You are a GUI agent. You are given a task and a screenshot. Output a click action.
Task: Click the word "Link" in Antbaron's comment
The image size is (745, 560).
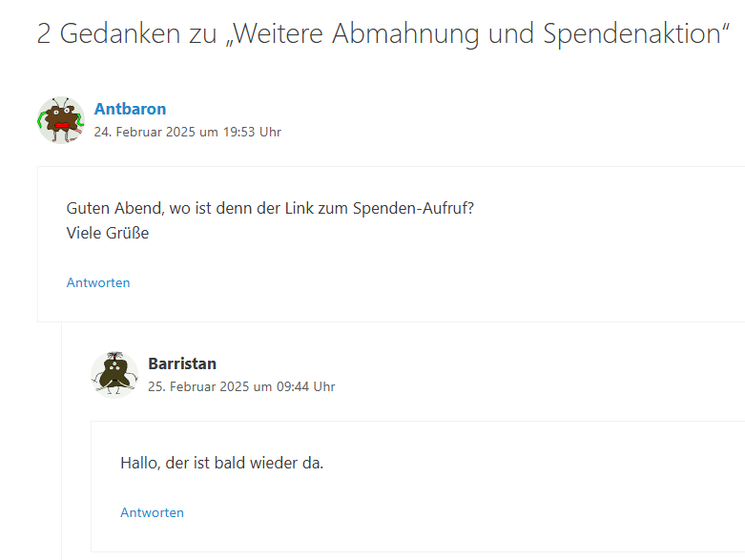pyautogui.click(x=289, y=208)
